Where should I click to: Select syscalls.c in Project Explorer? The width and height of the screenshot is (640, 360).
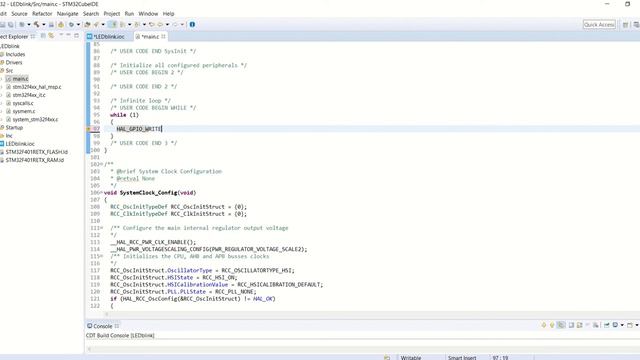point(23,103)
